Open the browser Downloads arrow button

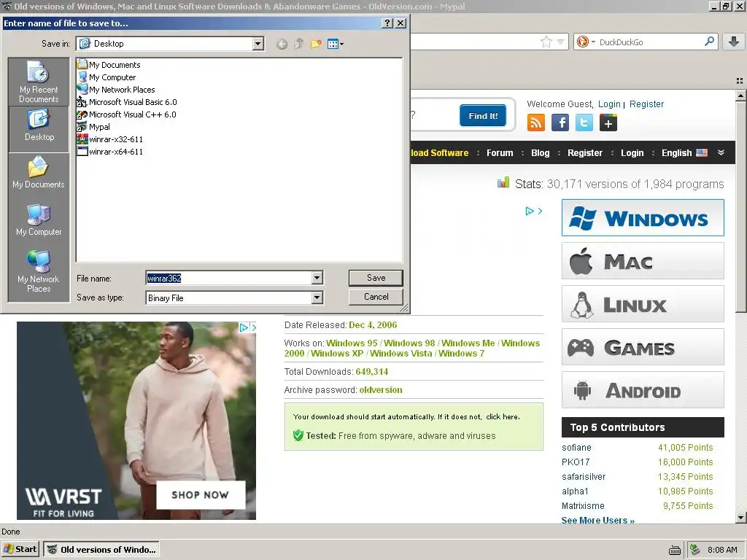[x=734, y=42]
